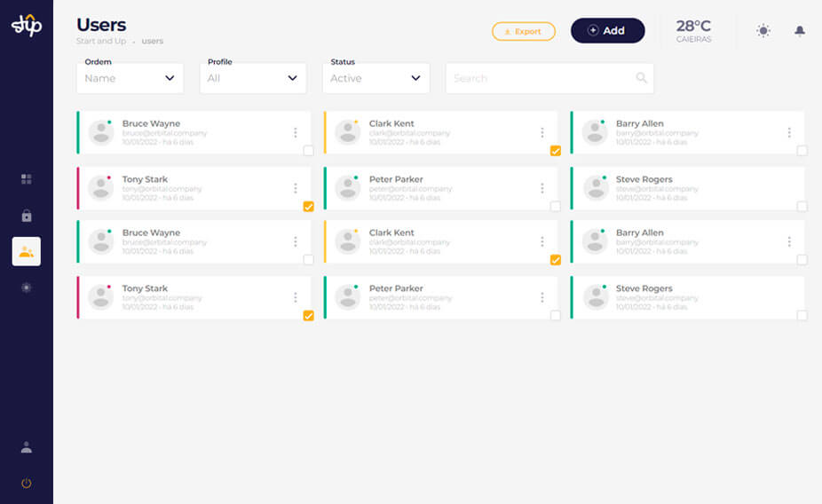Click the padlock icon in sidebar

[26, 216]
